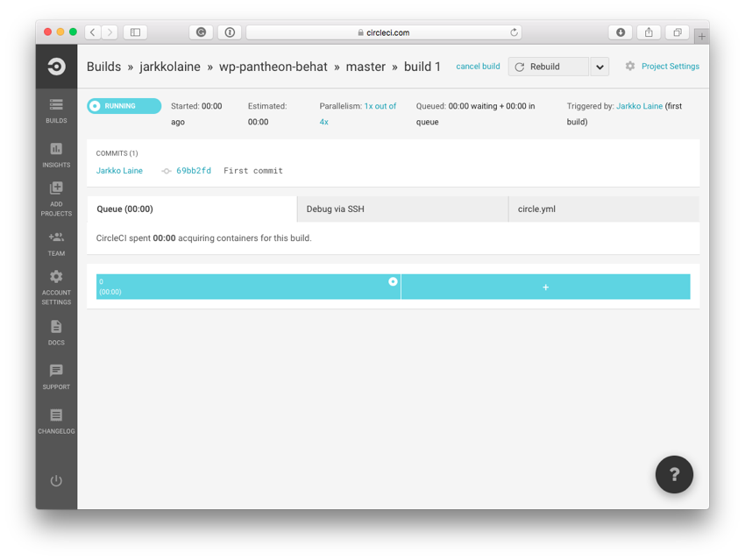The height and width of the screenshot is (560, 745).
Task: Open the Builds sidebar section
Action: (56, 111)
